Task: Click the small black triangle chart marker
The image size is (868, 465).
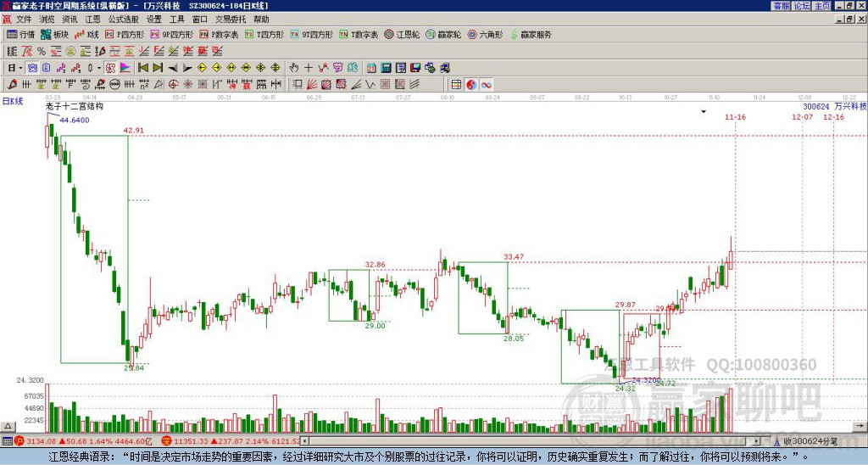Action: pyautogui.click(x=704, y=111)
